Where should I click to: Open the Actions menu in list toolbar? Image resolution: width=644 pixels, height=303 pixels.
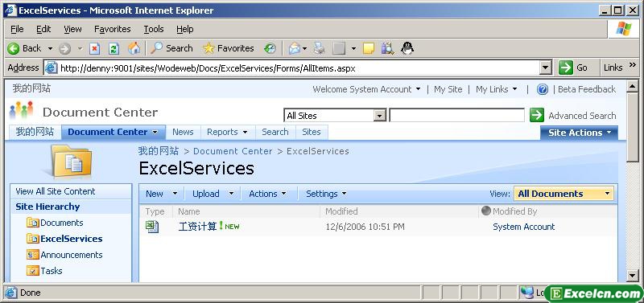[267, 194]
